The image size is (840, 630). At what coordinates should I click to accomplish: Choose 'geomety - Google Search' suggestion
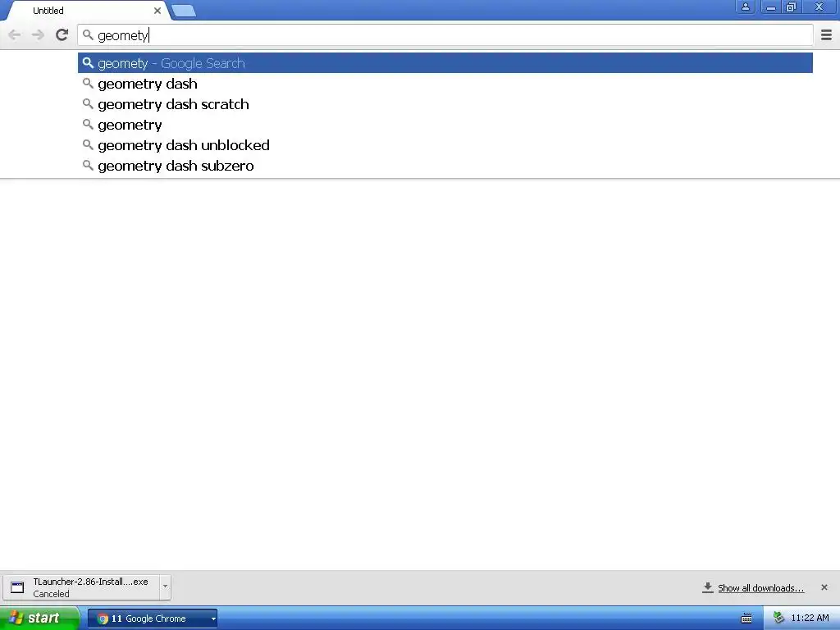445,63
